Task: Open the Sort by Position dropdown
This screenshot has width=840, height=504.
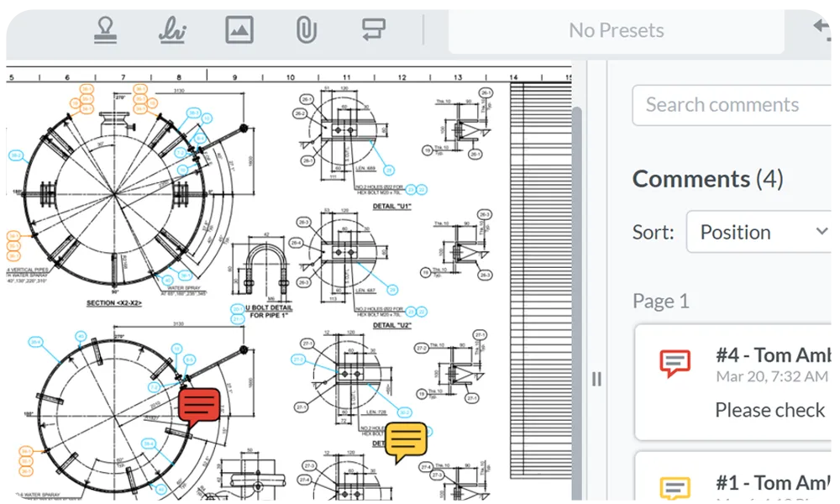Action: (x=759, y=232)
